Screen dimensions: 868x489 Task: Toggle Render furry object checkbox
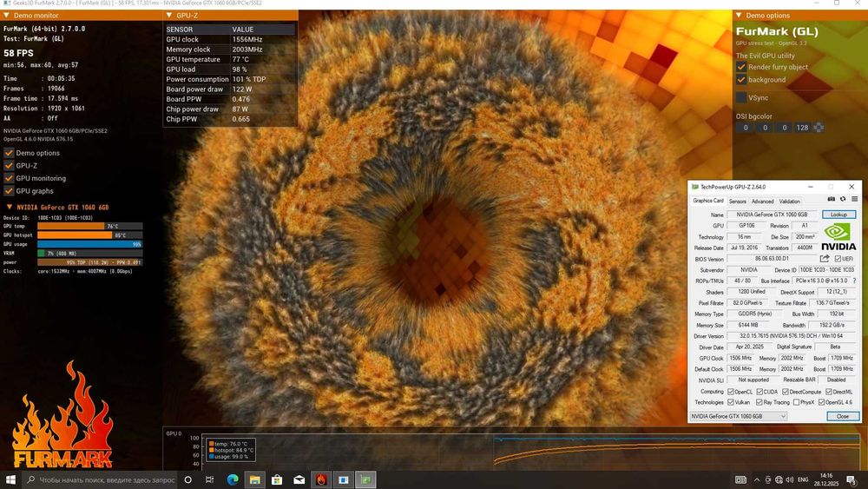(741, 67)
